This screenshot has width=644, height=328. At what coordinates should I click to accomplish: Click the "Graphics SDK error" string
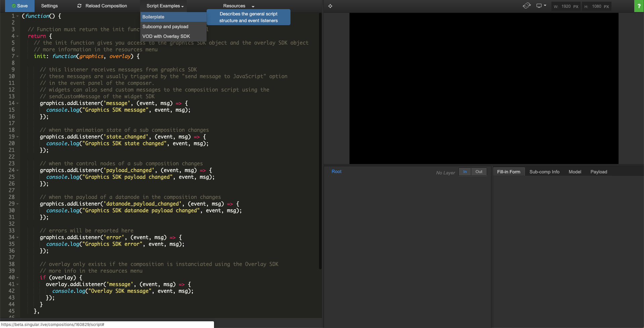pos(112,244)
